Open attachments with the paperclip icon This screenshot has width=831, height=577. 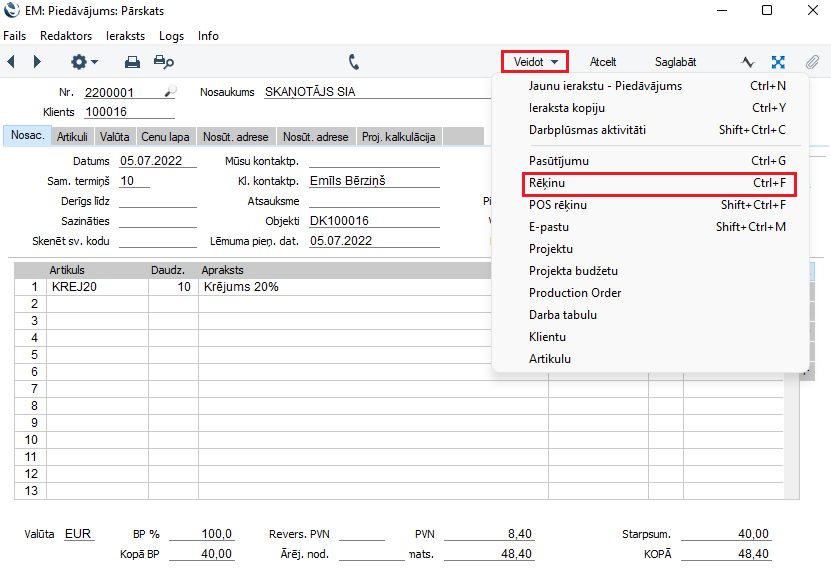point(812,62)
